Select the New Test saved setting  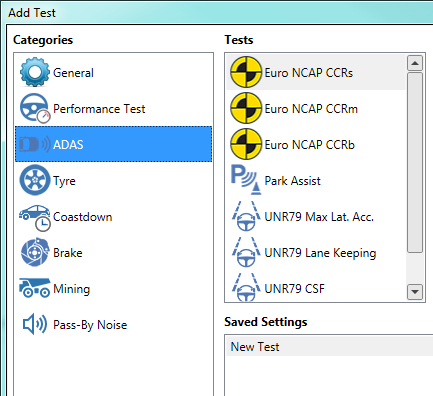coord(329,346)
